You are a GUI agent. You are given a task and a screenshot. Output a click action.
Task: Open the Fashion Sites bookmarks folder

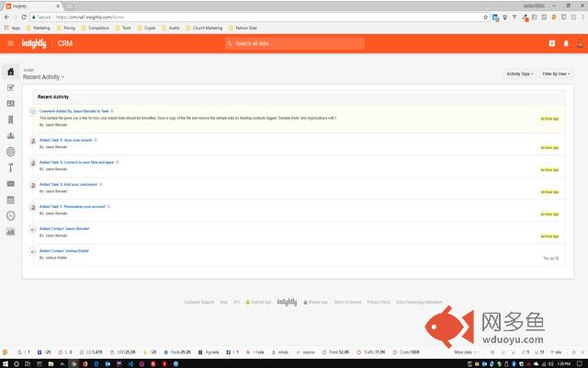pos(243,28)
